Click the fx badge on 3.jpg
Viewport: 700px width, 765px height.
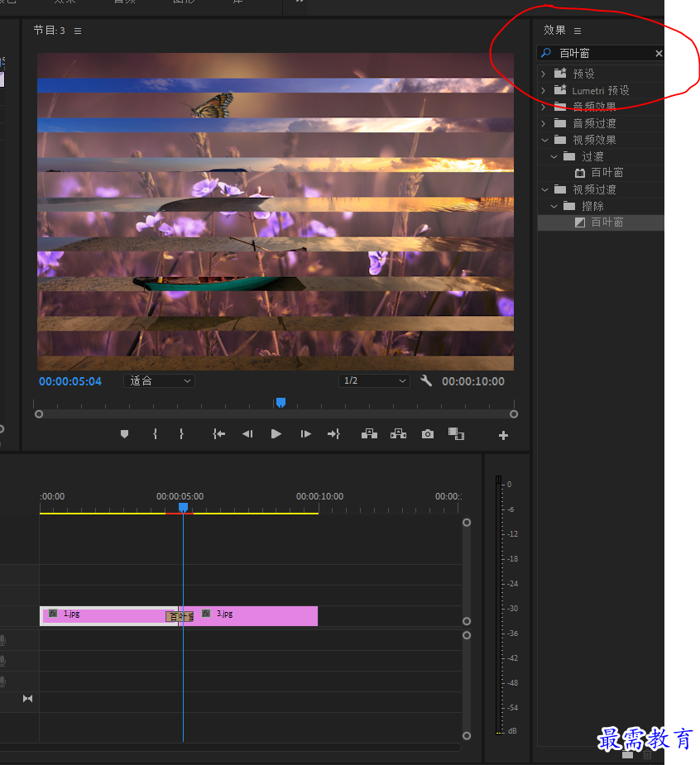point(207,614)
